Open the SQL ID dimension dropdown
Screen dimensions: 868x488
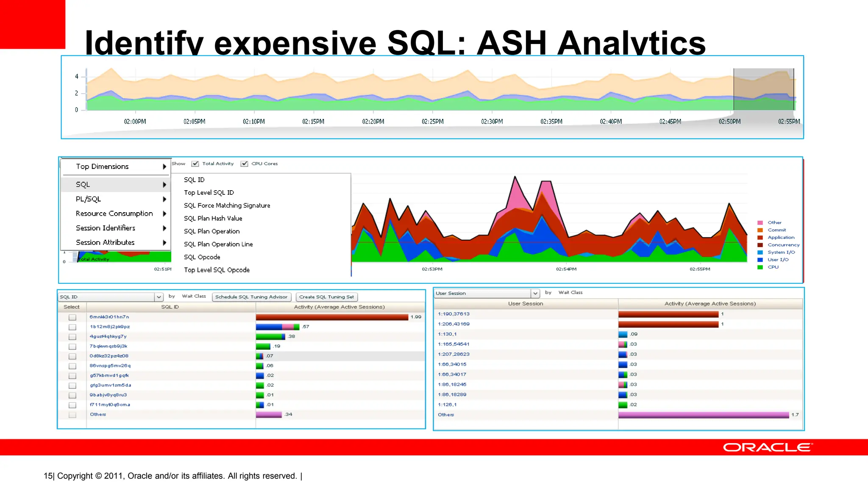point(159,297)
